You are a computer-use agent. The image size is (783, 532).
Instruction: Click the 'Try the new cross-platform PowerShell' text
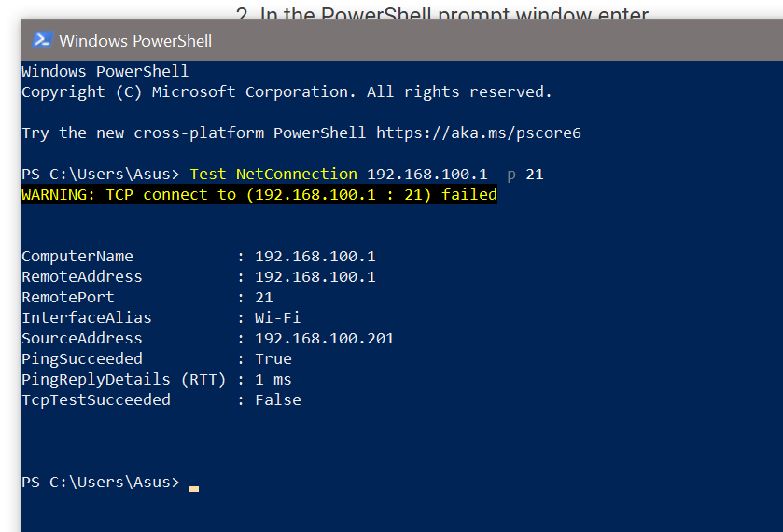click(x=194, y=133)
